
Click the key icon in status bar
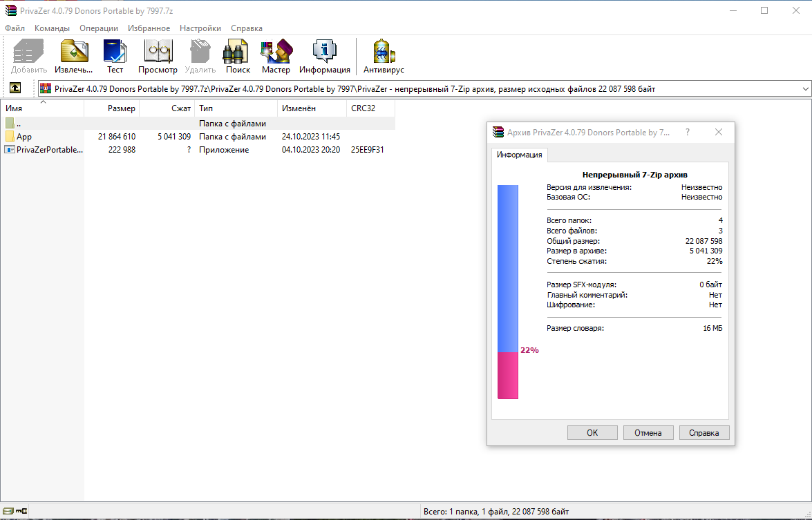click(21, 511)
